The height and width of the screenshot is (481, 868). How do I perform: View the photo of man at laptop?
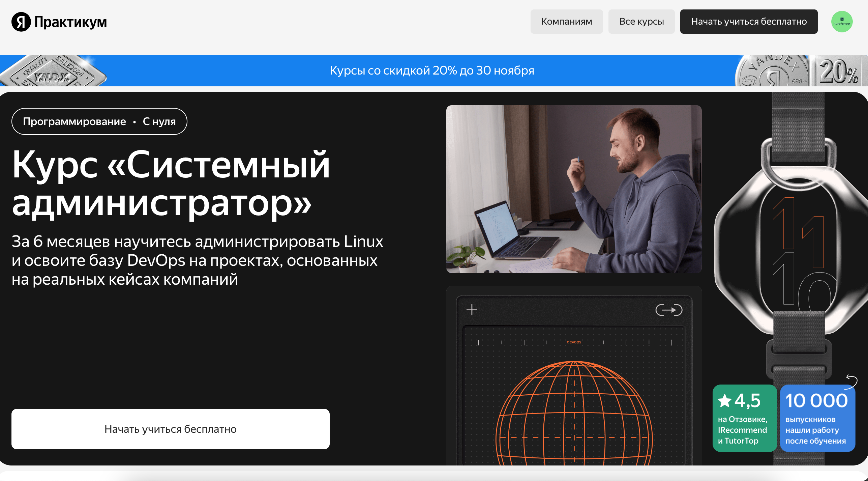tap(574, 189)
